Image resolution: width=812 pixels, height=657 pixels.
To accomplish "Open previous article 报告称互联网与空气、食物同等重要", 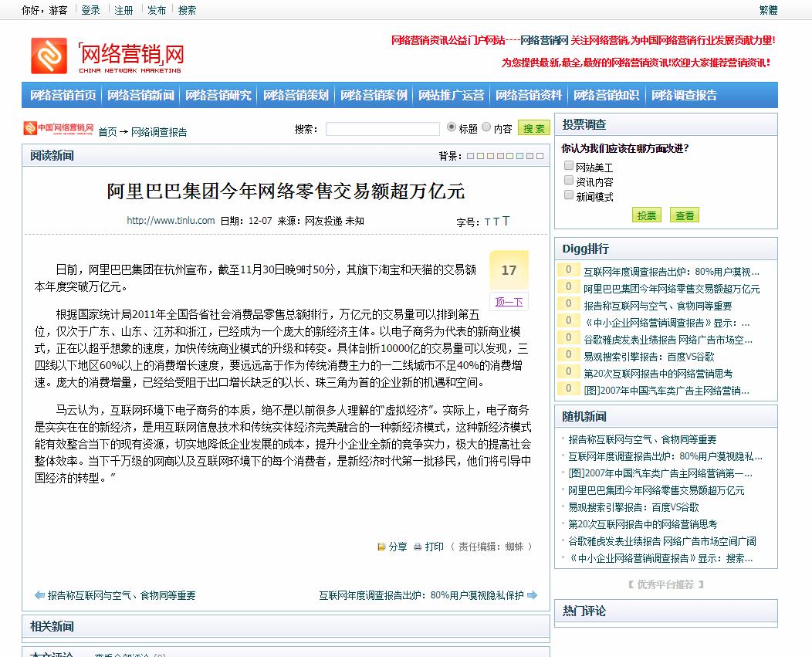I will [x=122, y=595].
